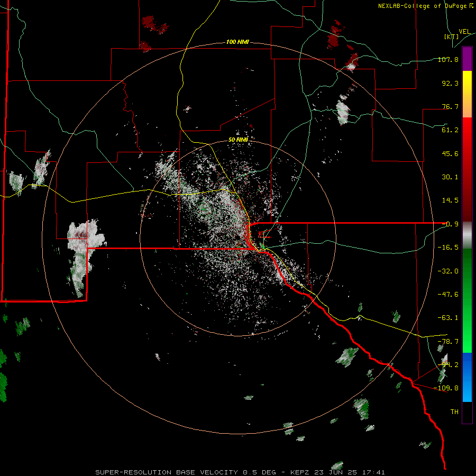Click the -47.6 legend value
The height and width of the screenshot is (476, 476).
[x=448, y=295]
